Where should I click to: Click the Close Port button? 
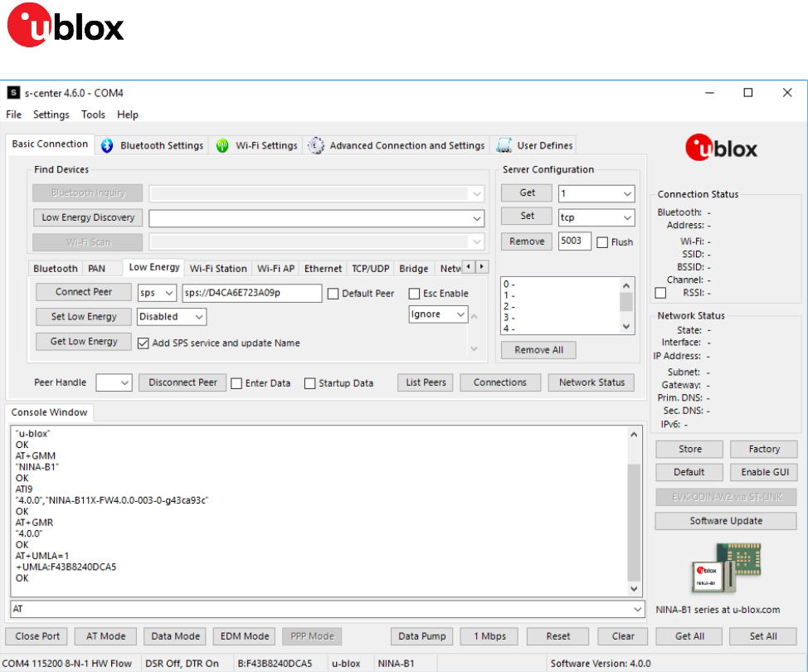tap(37, 636)
